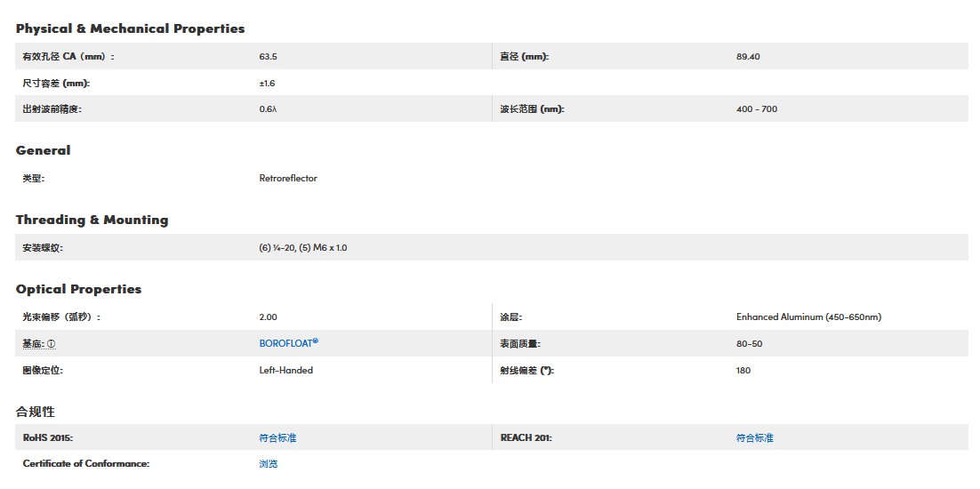The image size is (980, 489).
Task: Click the 63.5 clear aperture value
Action: point(268,57)
